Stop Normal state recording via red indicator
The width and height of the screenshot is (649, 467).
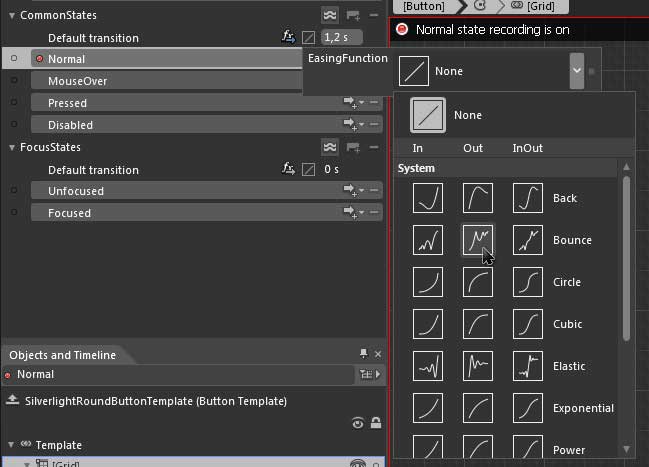click(401, 29)
